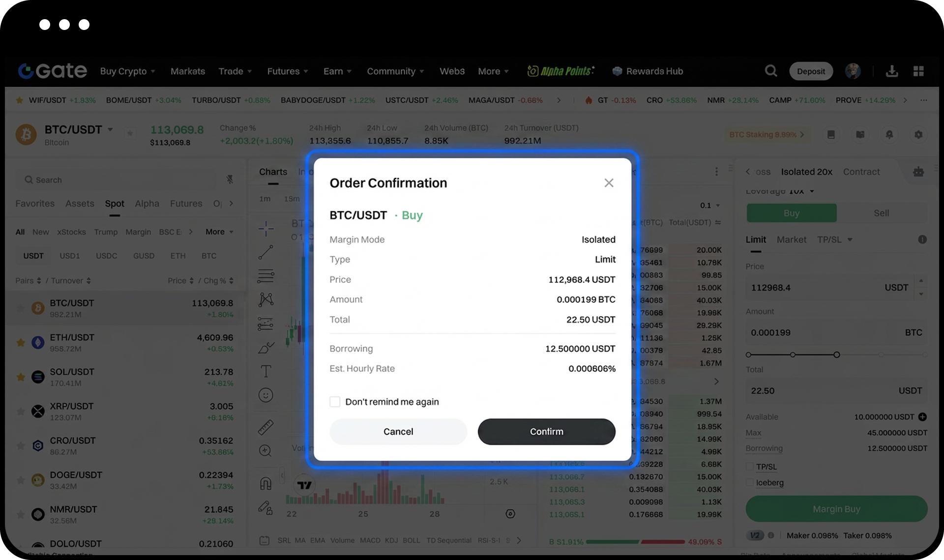Viewport: 944px width, 560px height.
Task: Select the trend line drawing tool
Action: coord(265,252)
